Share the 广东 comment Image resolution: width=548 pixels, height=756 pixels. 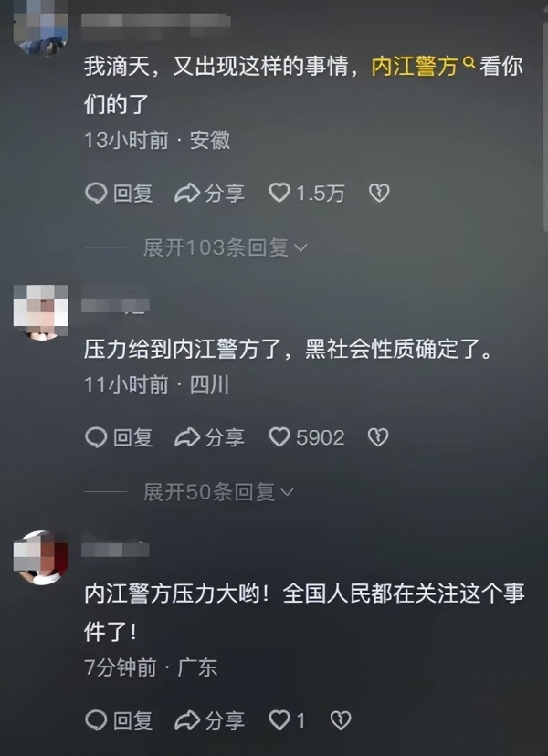[x=209, y=720]
